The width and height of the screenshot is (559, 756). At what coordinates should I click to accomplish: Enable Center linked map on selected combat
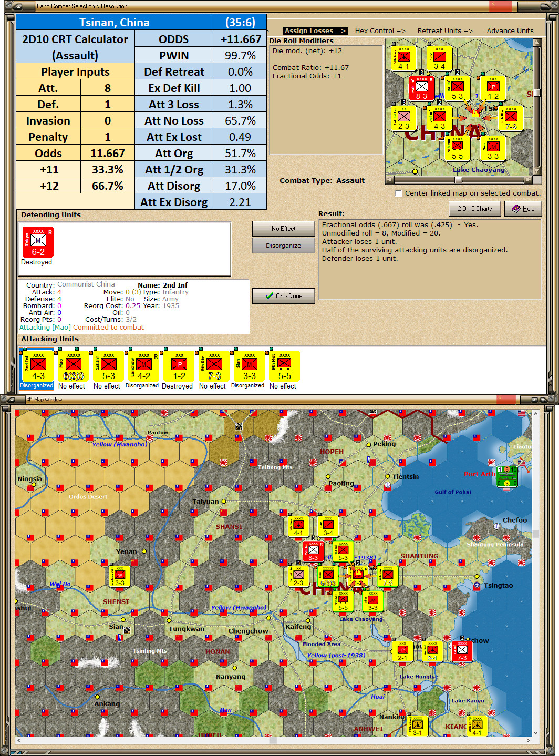398,193
